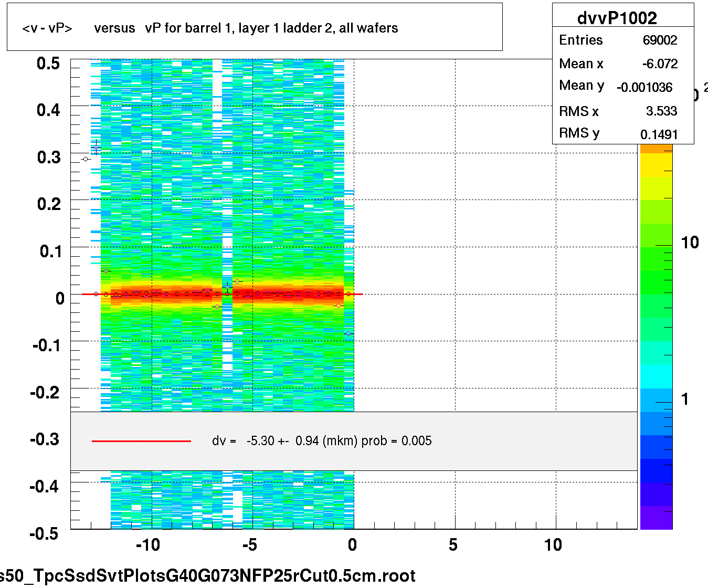Screen dimensions: 708x588
Task: Click the RMS x value 3.533
Action: coord(661,111)
